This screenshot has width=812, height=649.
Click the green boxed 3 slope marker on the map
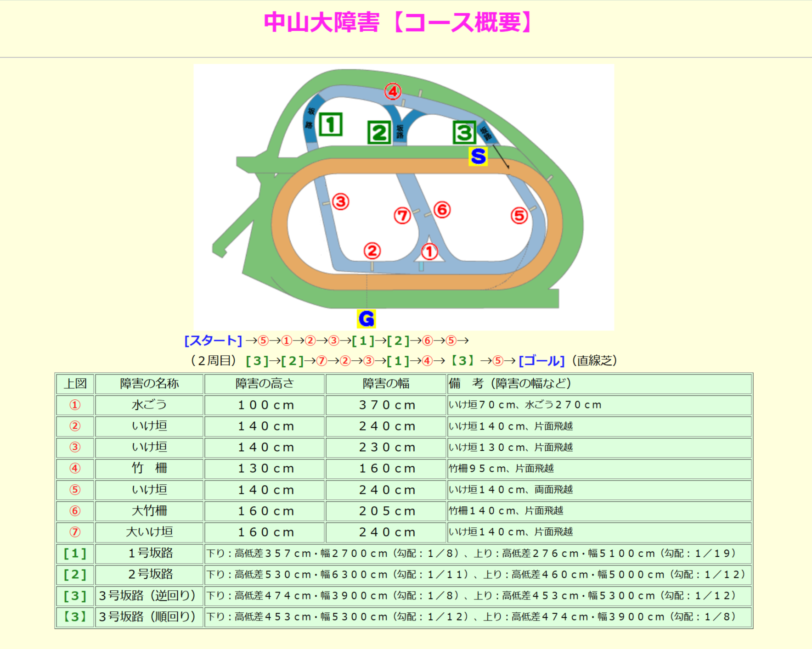pyautogui.click(x=464, y=132)
